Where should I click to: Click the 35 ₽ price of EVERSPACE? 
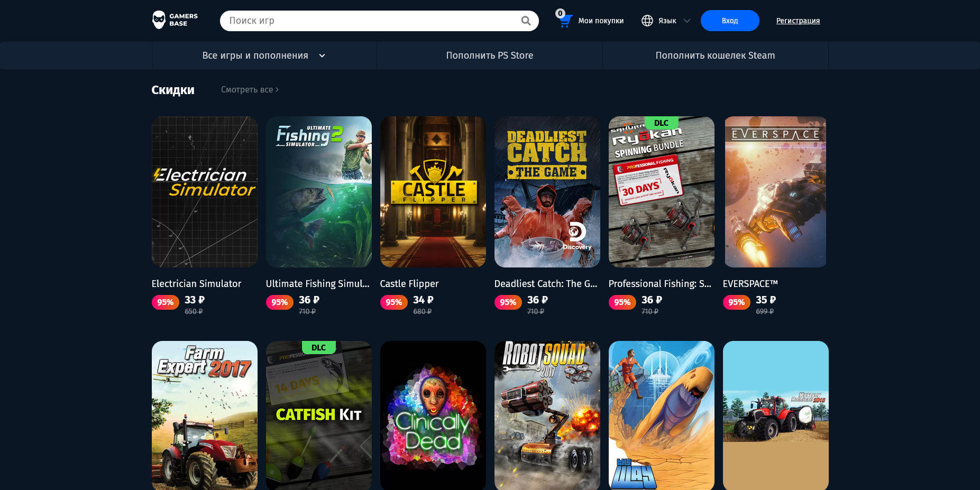pyautogui.click(x=766, y=300)
